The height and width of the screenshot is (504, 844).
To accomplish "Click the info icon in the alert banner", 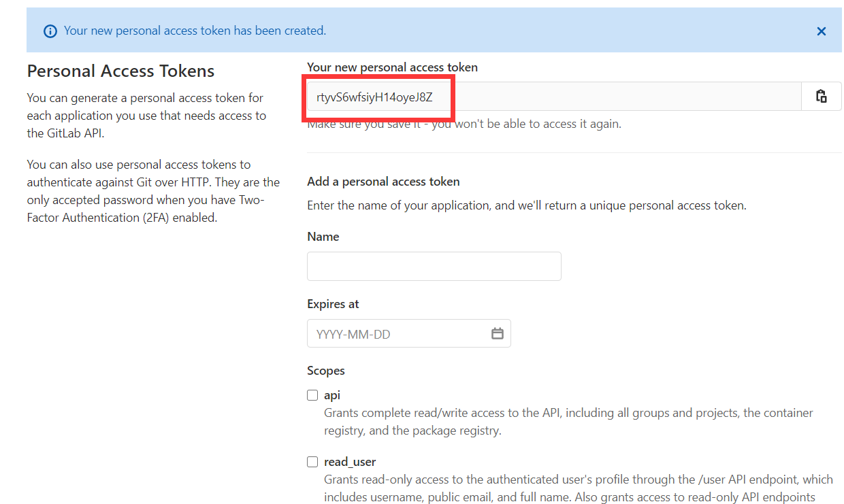I will click(50, 31).
